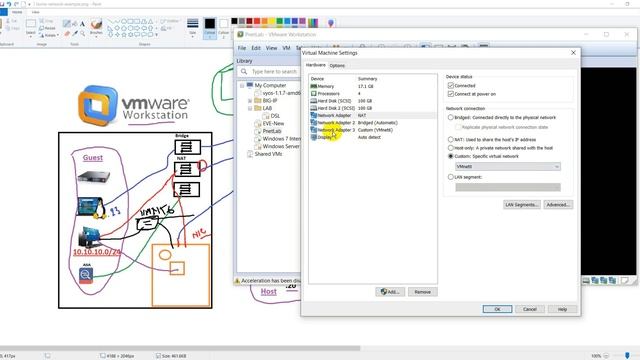Select the Color 1 black swatch
This screenshot has width=640, height=360.
click(210, 28)
